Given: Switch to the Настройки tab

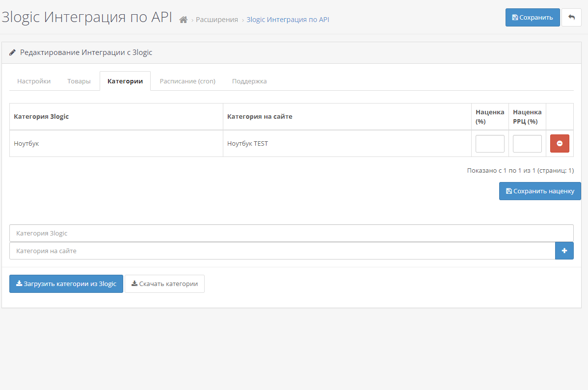Looking at the screenshot, I should 34,81.
